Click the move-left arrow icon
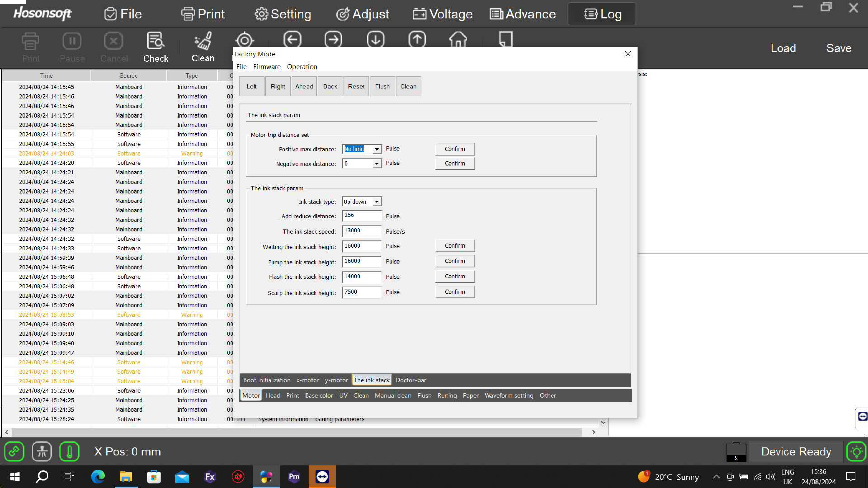The image size is (868, 488). coord(292,39)
